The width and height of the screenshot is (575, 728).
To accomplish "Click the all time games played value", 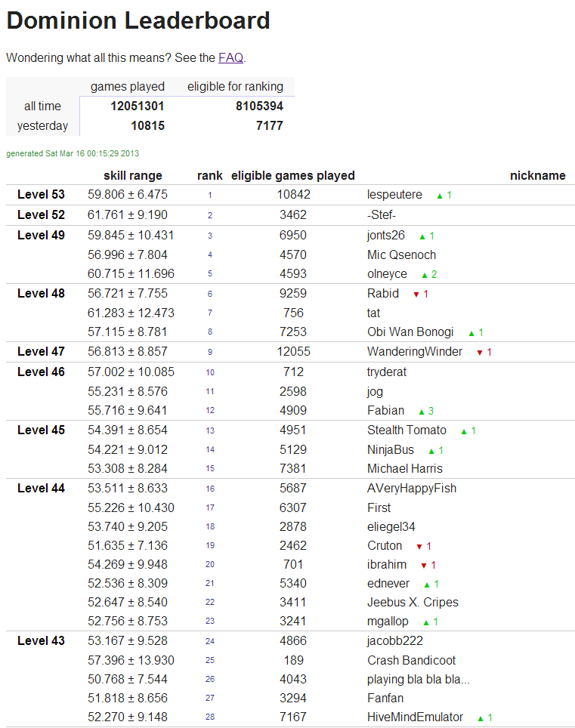I will tap(137, 106).
